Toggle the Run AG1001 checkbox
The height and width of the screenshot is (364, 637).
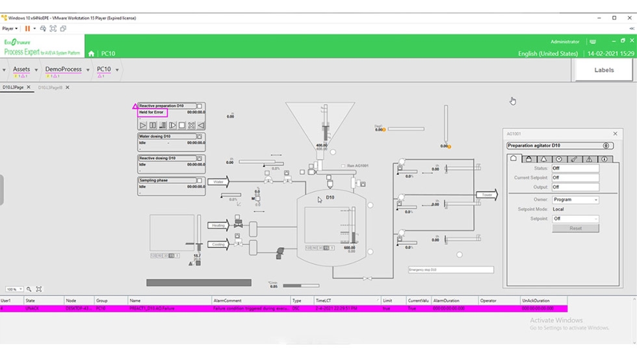point(343,166)
